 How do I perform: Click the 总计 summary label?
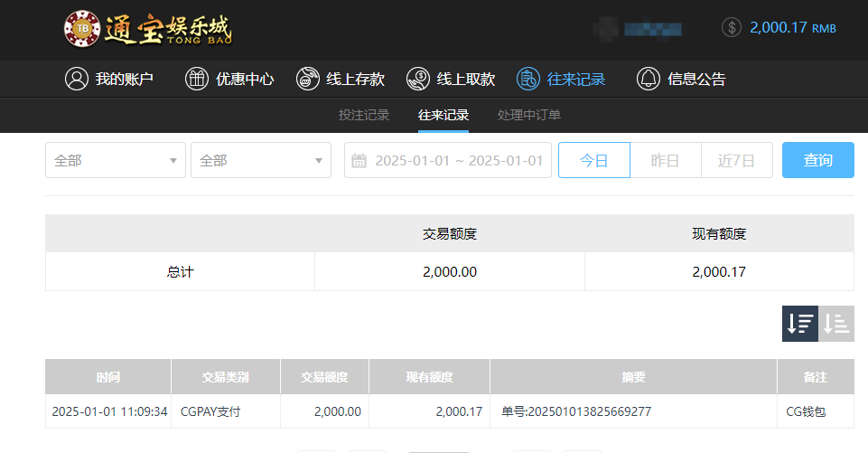pos(180,271)
